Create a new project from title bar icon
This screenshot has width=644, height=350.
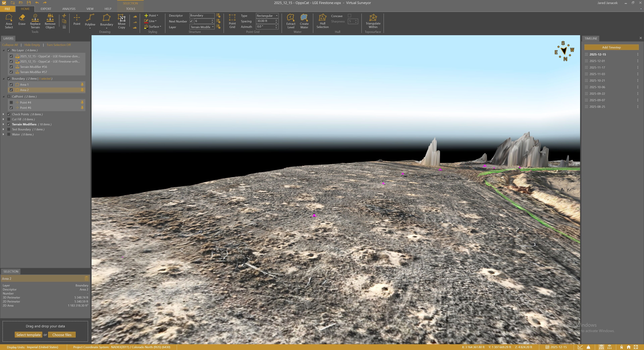coord(13,3)
